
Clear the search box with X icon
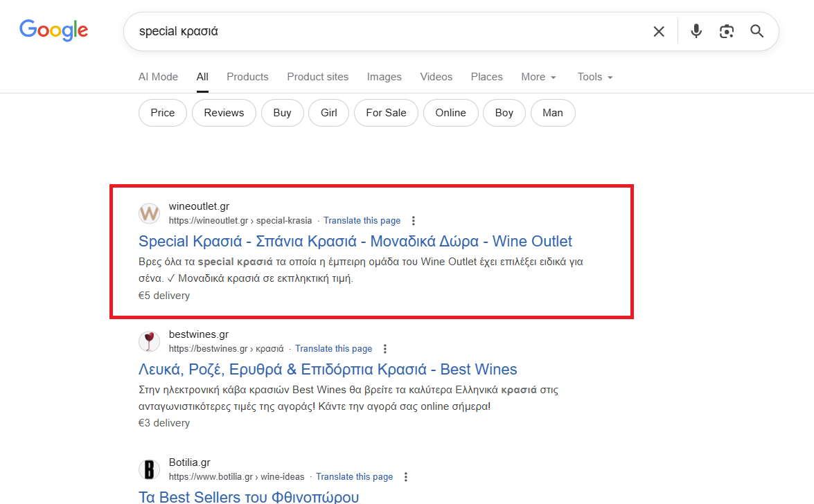point(659,31)
